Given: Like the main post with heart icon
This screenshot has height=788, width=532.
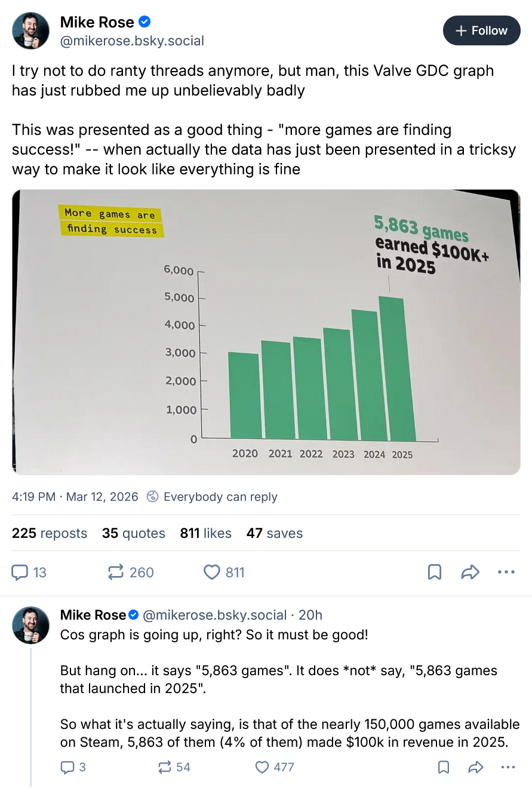Looking at the screenshot, I should 212,572.
